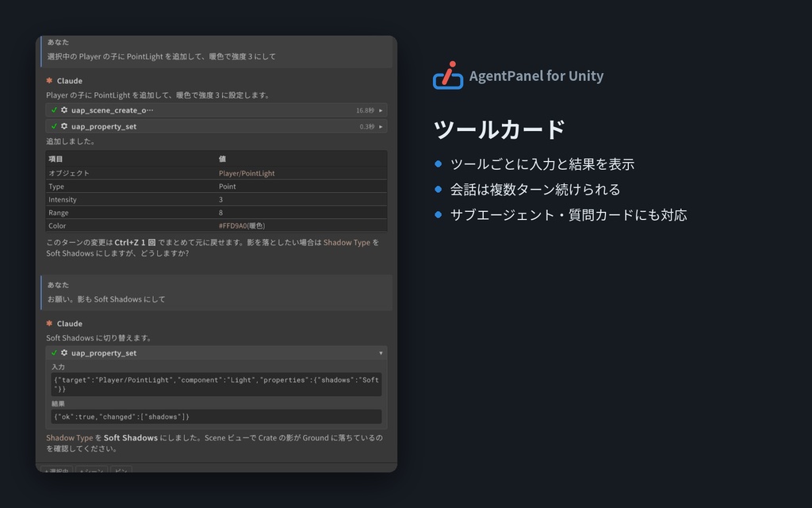
Task: Click the '項目' table header
Action: (56, 159)
